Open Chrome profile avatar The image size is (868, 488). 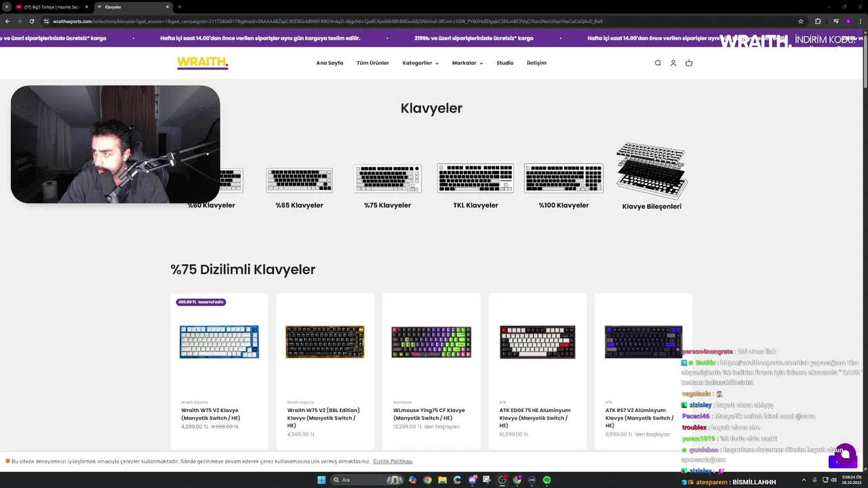(x=848, y=21)
